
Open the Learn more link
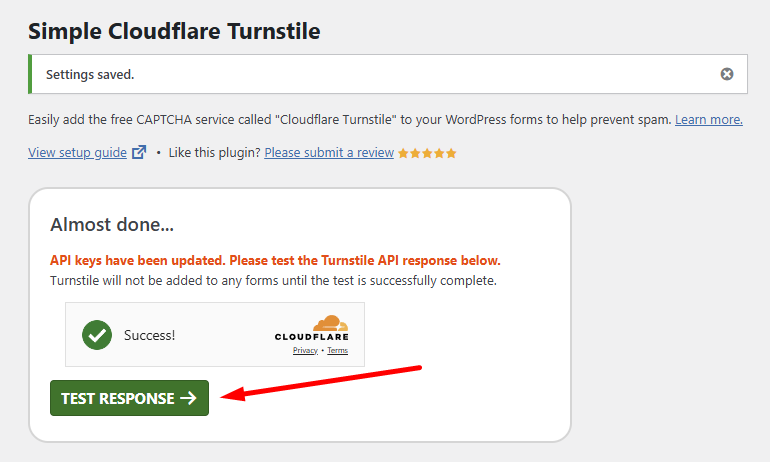(708, 120)
